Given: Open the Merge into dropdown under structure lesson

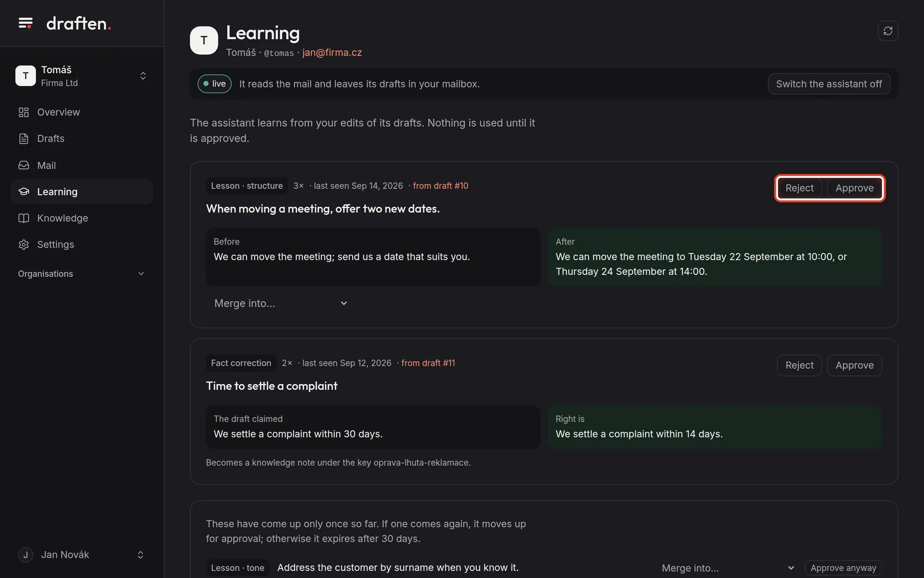Looking at the screenshot, I should (x=280, y=303).
